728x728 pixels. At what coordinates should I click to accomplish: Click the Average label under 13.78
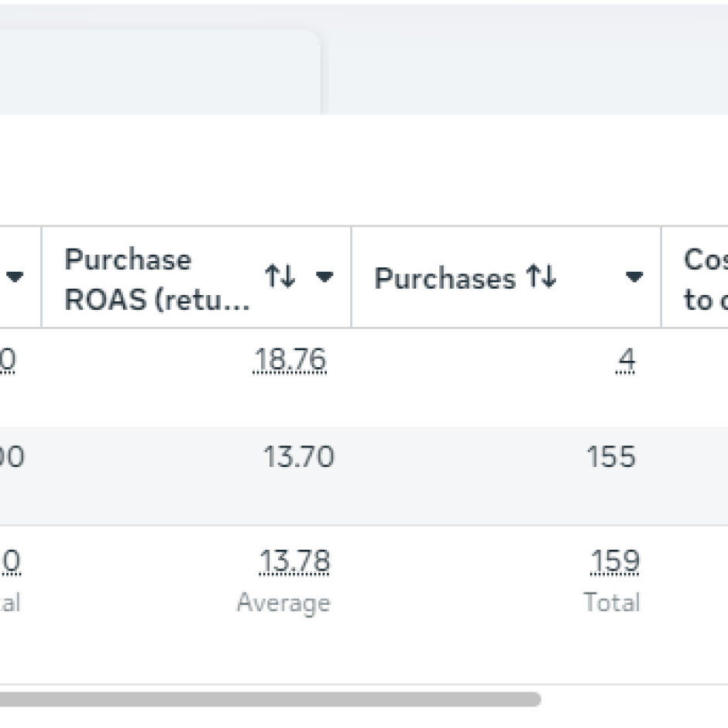click(283, 603)
